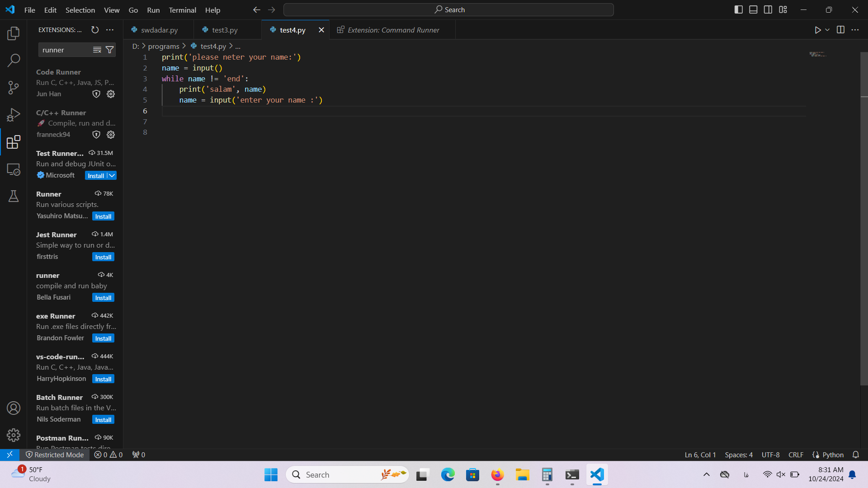
Task: Open C/C++ Runner manage gear
Action: click(x=111, y=135)
